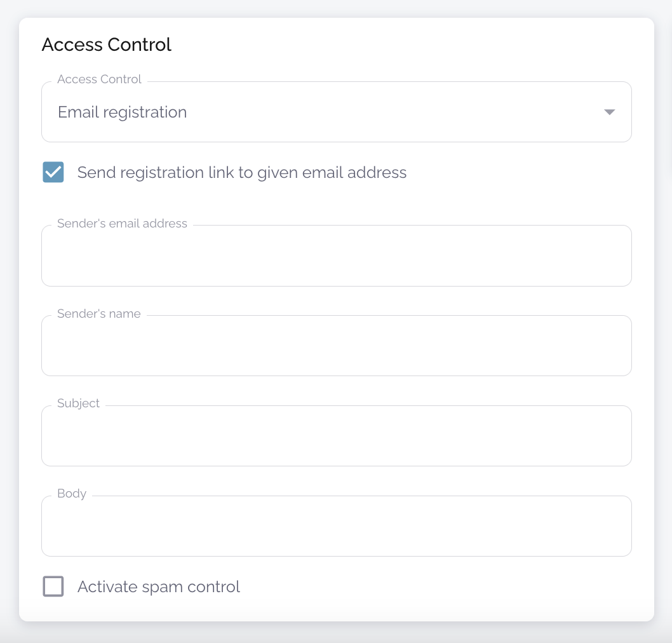Click the 'Sender's email address' floating label
The height and width of the screenshot is (643, 672).
(x=122, y=224)
